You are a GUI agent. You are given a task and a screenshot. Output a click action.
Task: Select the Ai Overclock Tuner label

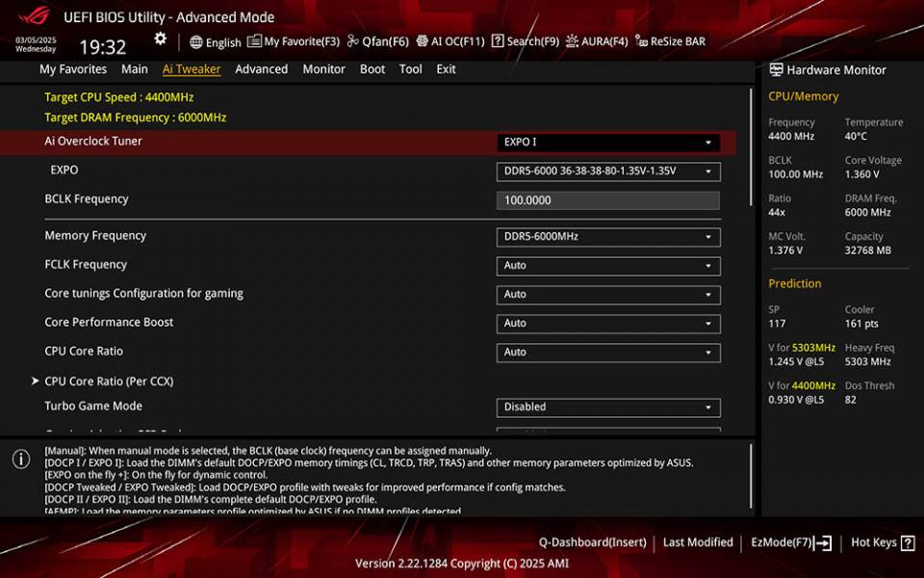pyautogui.click(x=93, y=141)
